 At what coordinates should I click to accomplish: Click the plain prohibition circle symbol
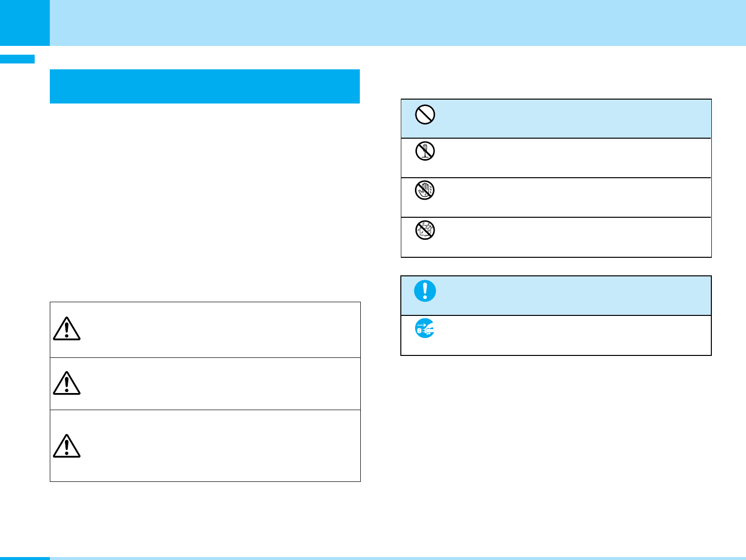425,115
